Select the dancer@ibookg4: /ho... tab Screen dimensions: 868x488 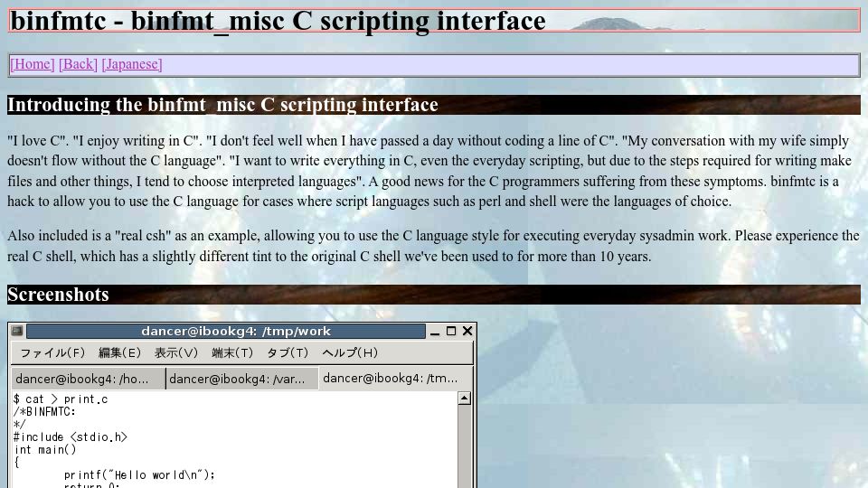89,379
